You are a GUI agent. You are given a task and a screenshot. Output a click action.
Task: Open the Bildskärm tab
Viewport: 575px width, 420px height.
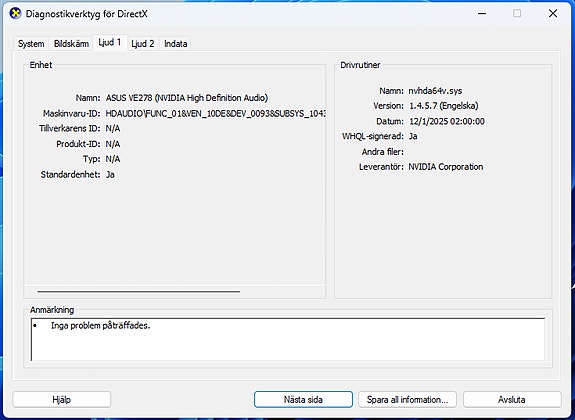(71, 44)
